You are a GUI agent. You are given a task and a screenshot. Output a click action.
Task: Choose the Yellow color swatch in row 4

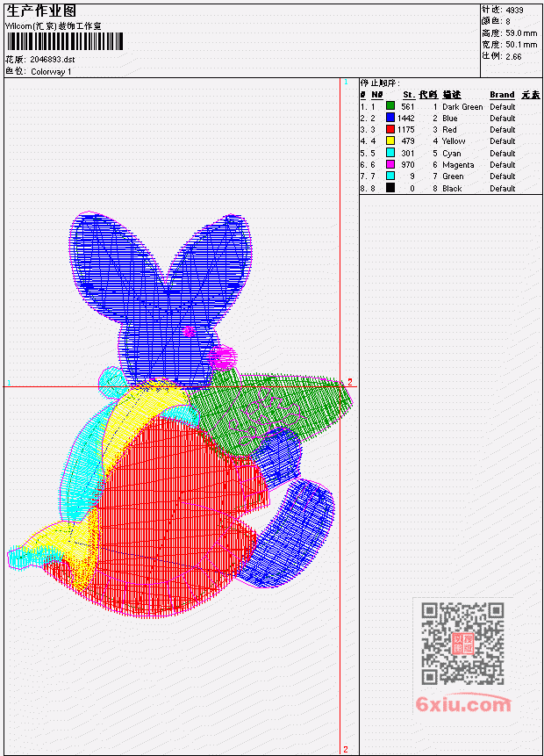point(390,140)
